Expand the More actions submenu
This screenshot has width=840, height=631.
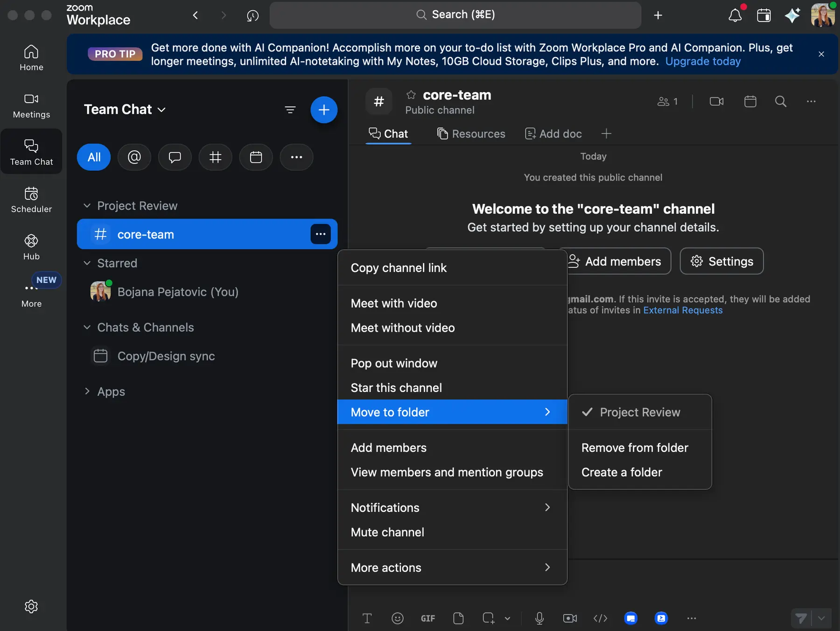[x=452, y=568]
